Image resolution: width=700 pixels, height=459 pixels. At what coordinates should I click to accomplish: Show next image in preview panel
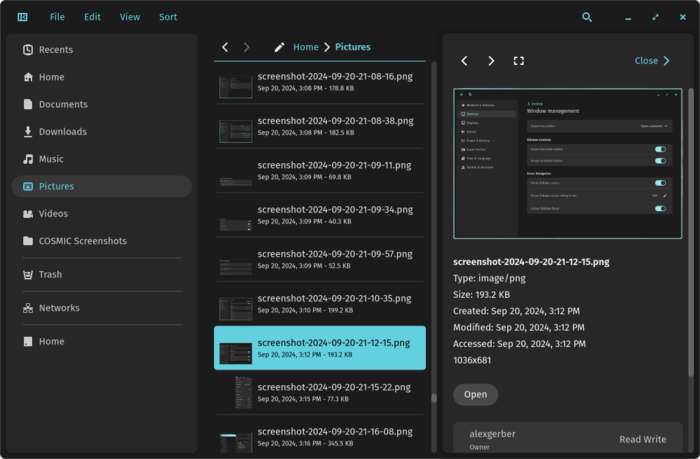(491, 61)
